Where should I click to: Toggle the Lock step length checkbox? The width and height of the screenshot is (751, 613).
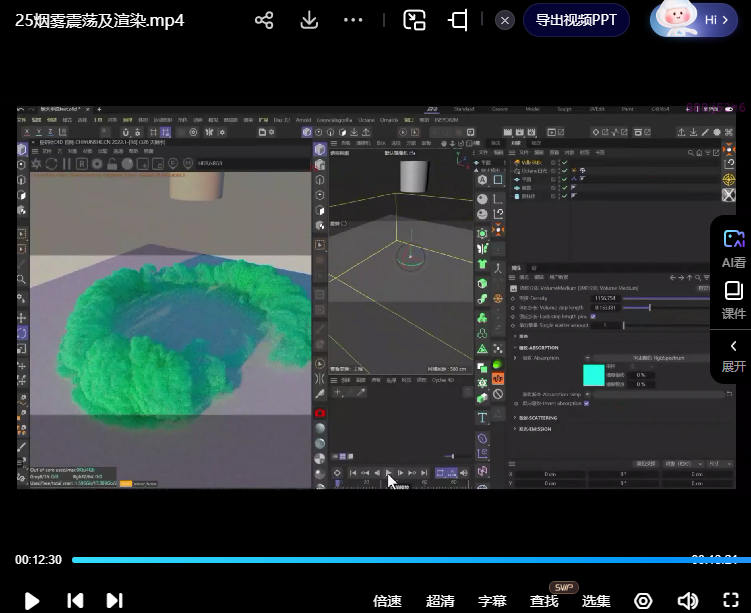pyautogui.click(x=593, y=316)
